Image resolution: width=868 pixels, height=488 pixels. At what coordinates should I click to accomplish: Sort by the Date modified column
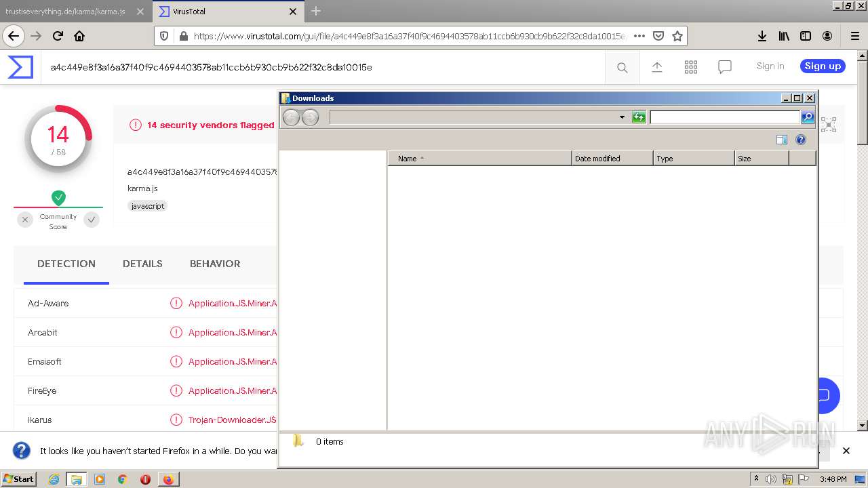[x=612, y=159]
